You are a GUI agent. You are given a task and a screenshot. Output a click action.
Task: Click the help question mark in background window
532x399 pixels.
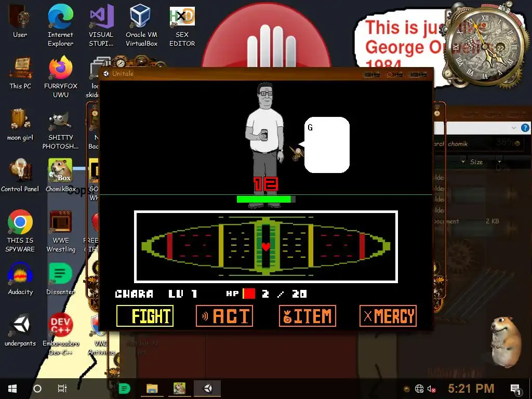pyautogui.click(x=525, y=128)
